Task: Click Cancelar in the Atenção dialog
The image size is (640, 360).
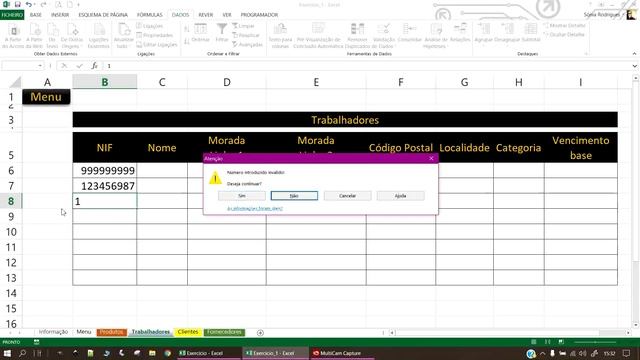Action: [x=347, y=196]
